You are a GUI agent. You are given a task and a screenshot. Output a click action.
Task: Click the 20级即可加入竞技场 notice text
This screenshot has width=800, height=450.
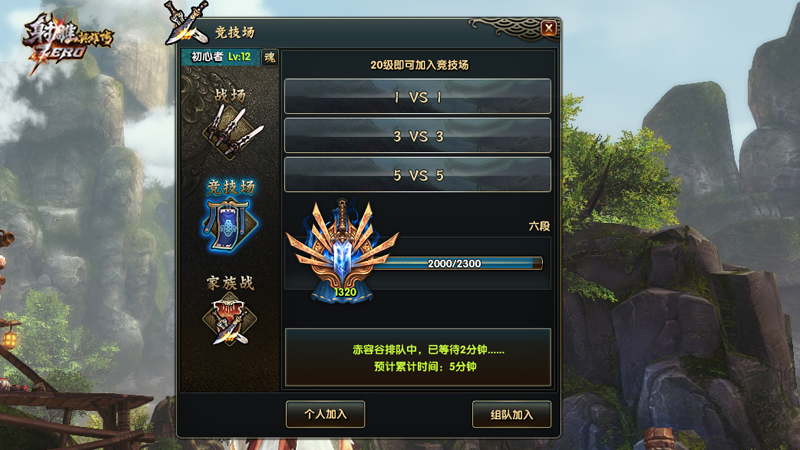[x=419, y=65]
